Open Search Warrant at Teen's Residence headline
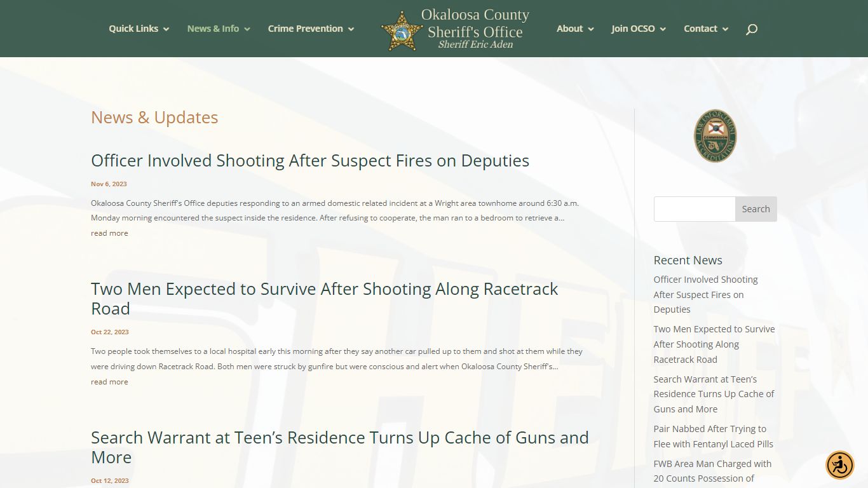Image resolution: width=868 pixels, height=488 pixels. pos(340,447)
